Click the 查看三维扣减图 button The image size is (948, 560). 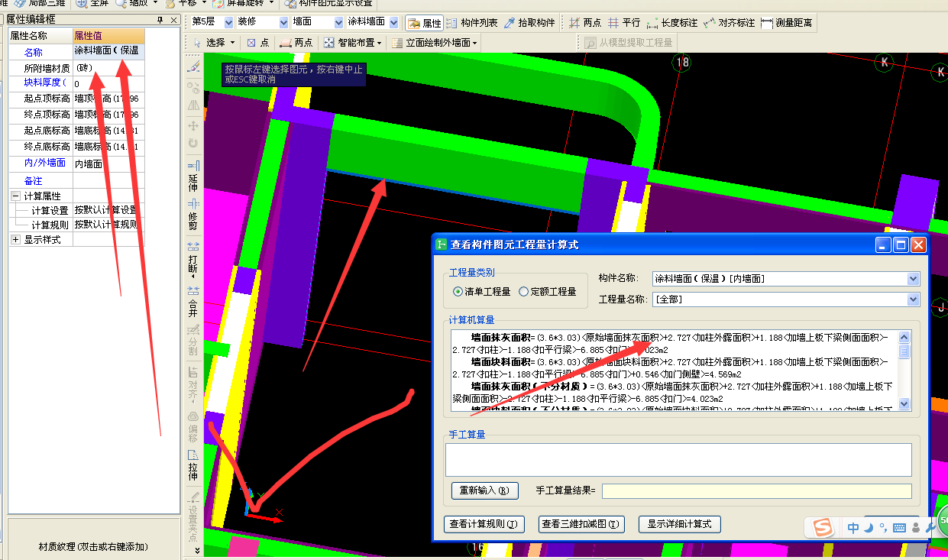pos(581,524)
